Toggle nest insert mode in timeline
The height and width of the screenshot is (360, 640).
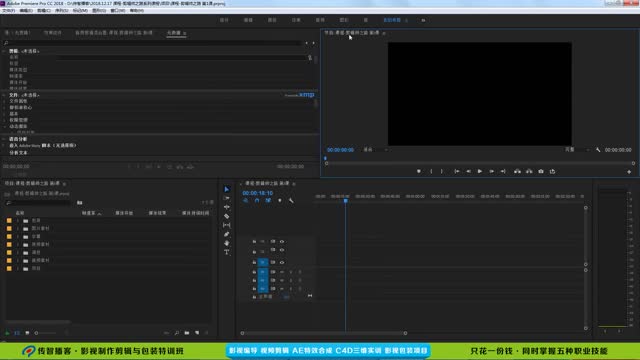coord(245,200)
